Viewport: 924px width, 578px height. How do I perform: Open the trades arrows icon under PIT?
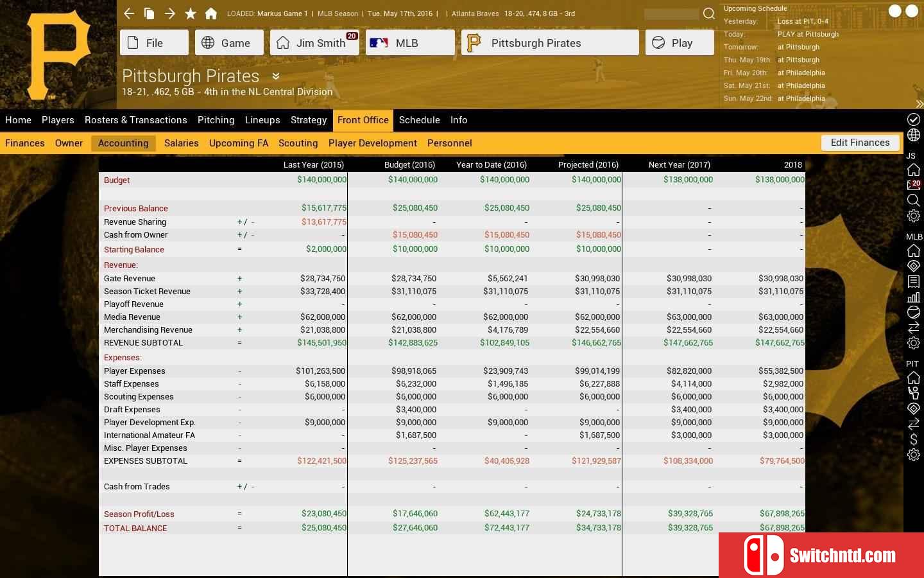point(914,424)
